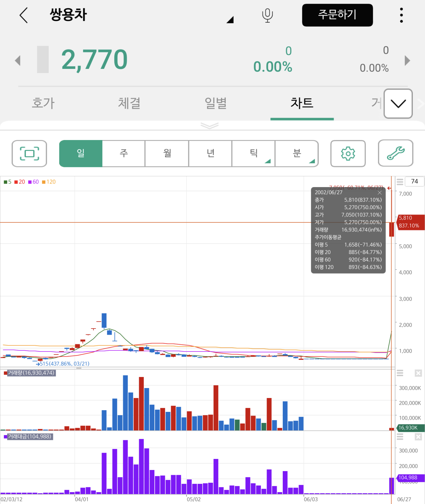Click the low point label 515(437.86%, 03/21)

(64, 364)
